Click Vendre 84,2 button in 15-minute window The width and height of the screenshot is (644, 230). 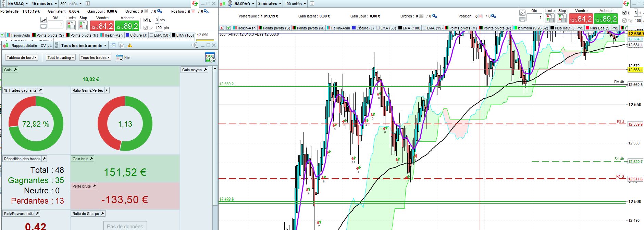click(x=102, y=26)
